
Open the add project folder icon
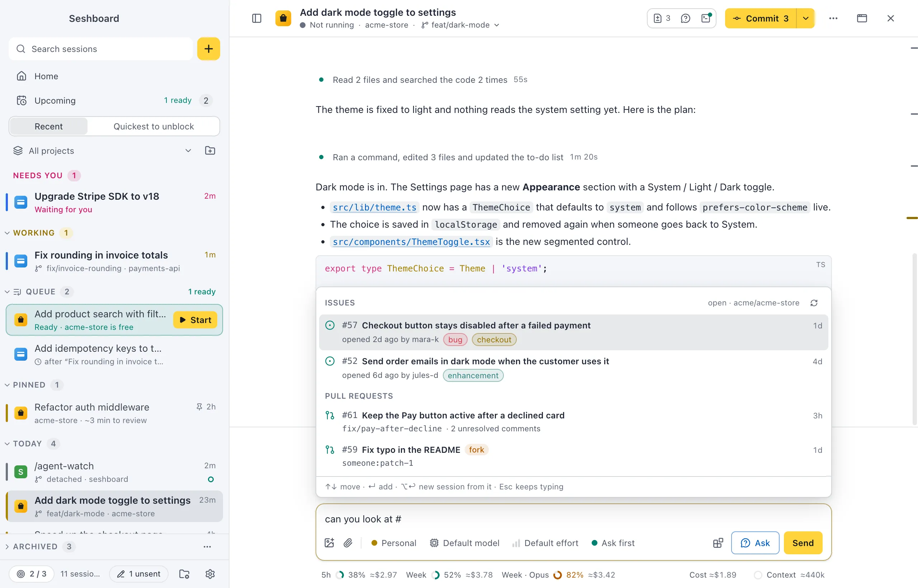210,151
